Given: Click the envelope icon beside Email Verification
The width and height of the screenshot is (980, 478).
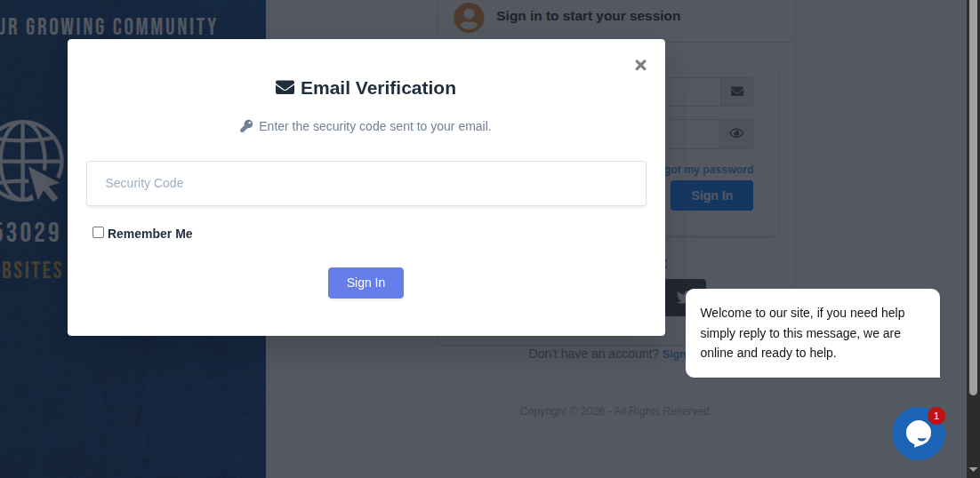Looking at the screenshot, I should 285,88.
